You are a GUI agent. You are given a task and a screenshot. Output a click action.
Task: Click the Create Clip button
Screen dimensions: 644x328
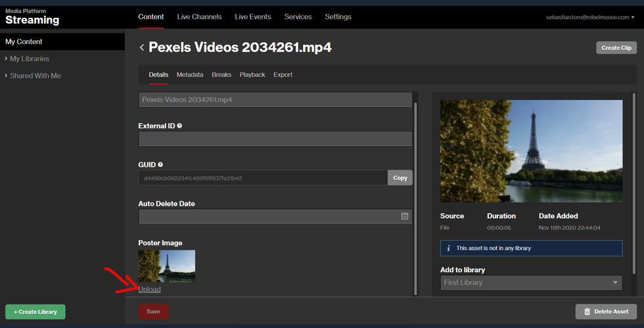tap(616, 48)
